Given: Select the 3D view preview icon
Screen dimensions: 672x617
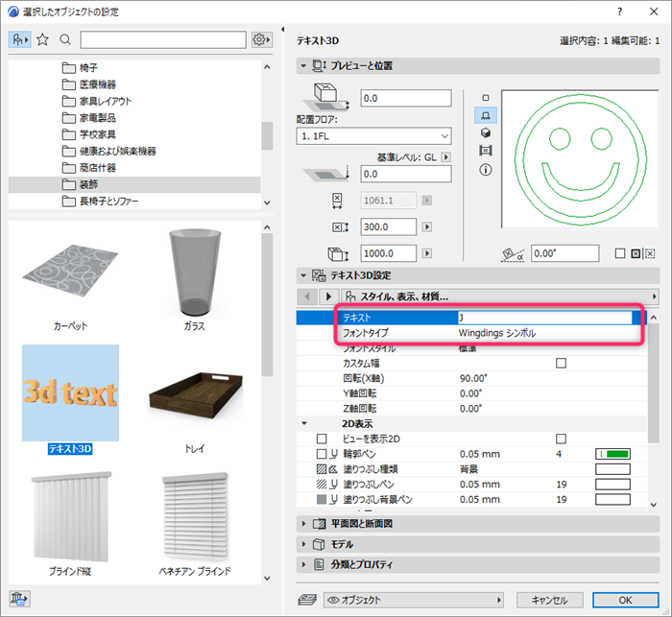Looking at the screenshot, I should pos(485,133).
